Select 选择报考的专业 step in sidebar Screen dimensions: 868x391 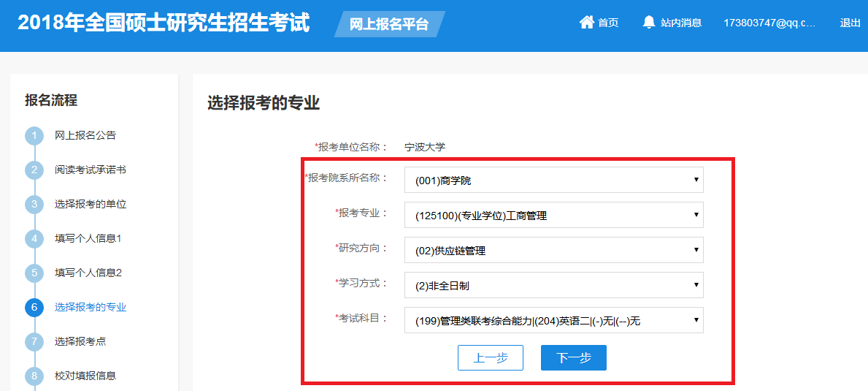point(91,307)
